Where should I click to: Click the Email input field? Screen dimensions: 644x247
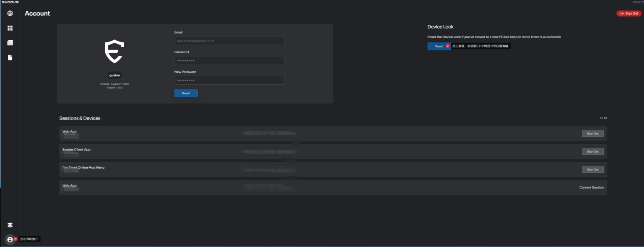229,41
